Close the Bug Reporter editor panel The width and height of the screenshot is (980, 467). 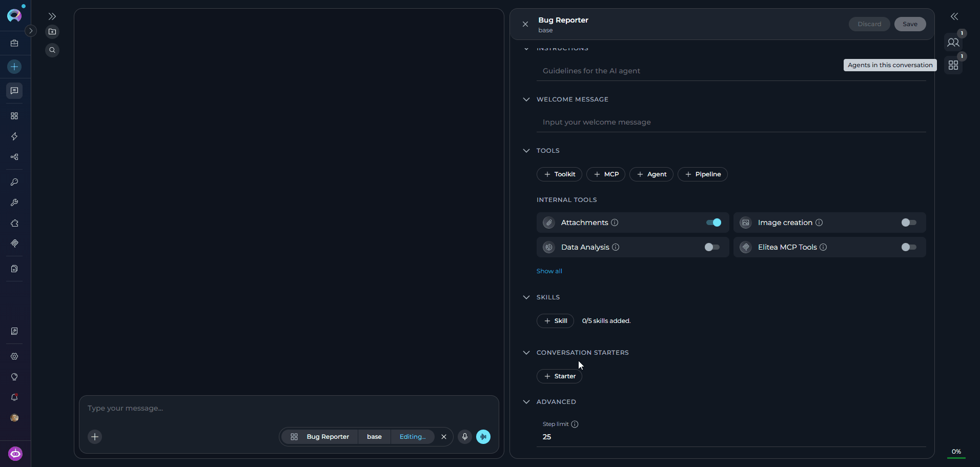click(x=525, y=24)
